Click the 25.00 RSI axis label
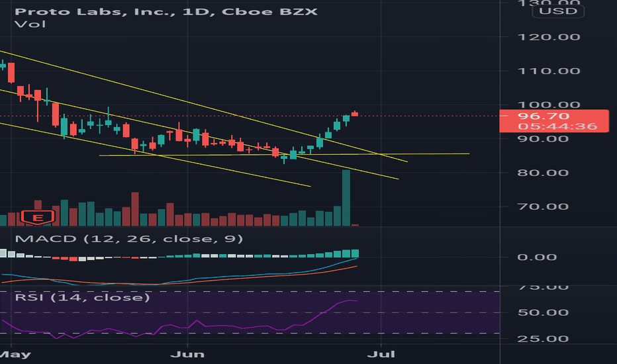Screen dimensions: 617x364 click(543, 339)
